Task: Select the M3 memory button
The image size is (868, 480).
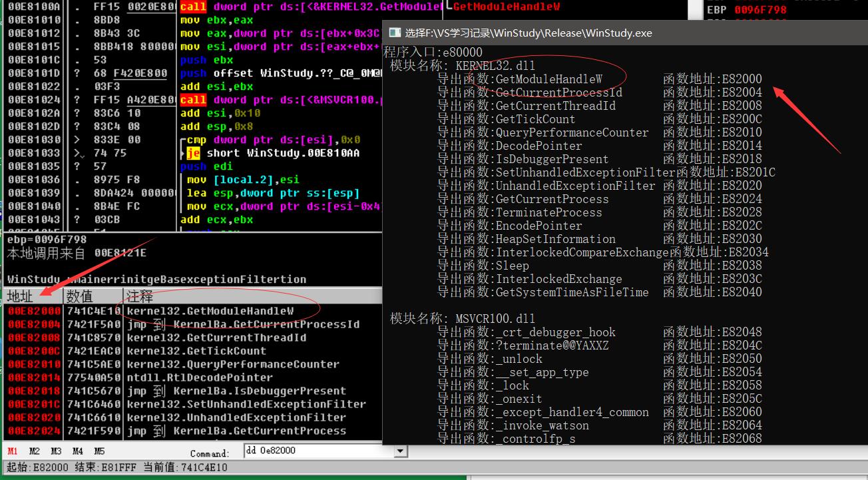Action: pyautogui.click(x=56, y=451)
